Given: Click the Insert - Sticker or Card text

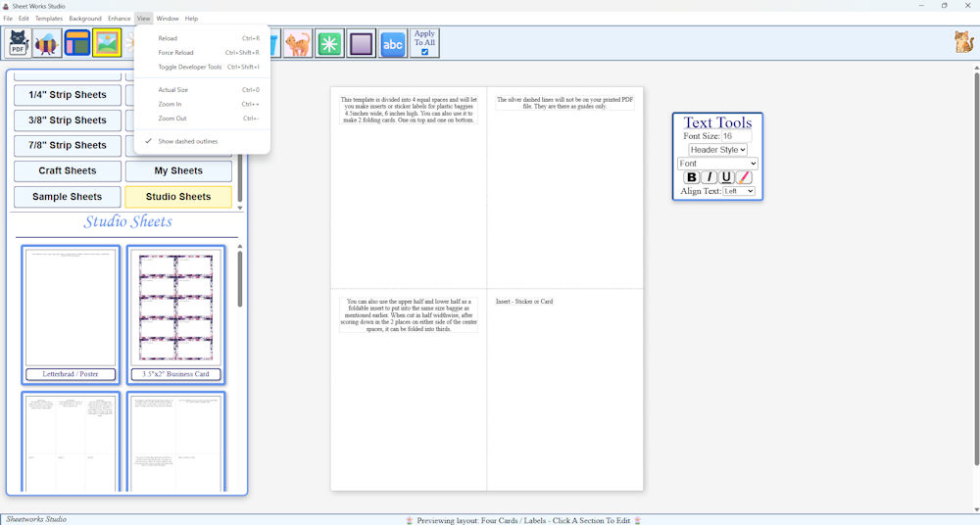Looking at the screenshot, I should coord(524,302).
